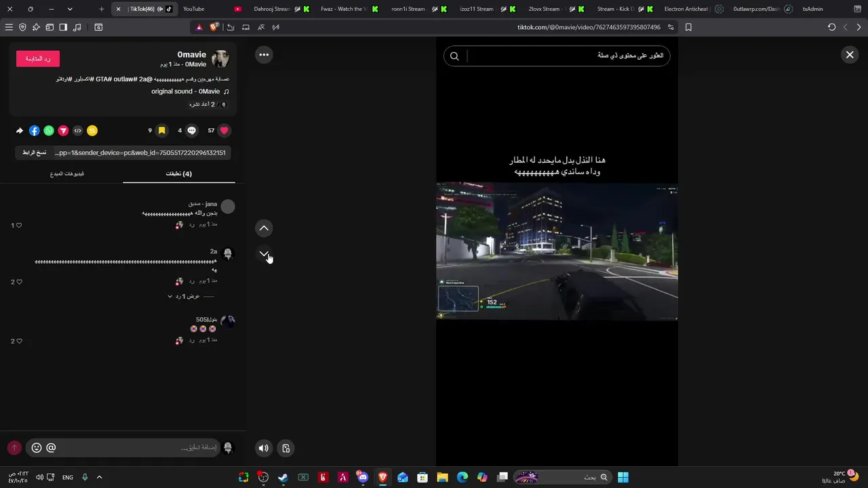Go to the next video arrow
The height and width of the screenshot is (488, 868).
pyautogui.click(x=264, y=253)
